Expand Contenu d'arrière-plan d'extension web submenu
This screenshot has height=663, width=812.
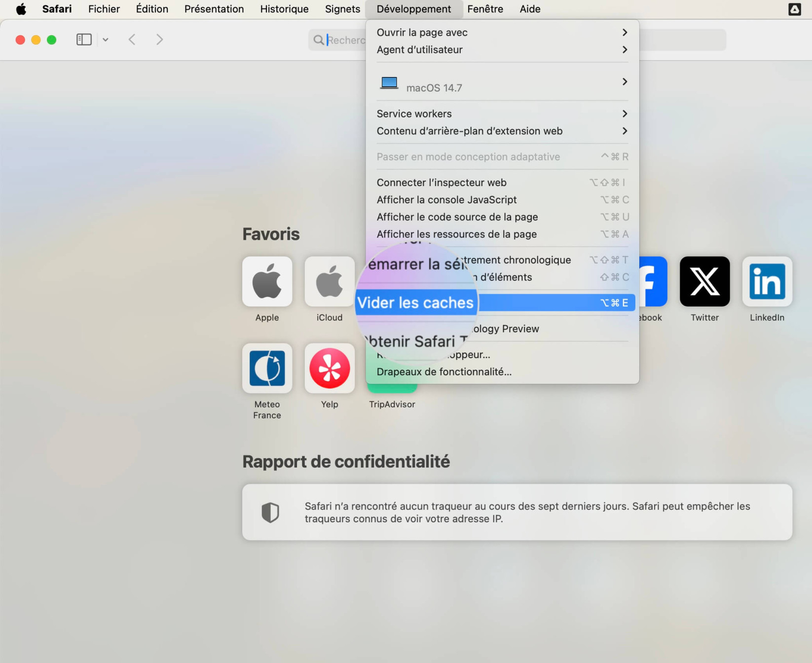(x=502, y=131)
